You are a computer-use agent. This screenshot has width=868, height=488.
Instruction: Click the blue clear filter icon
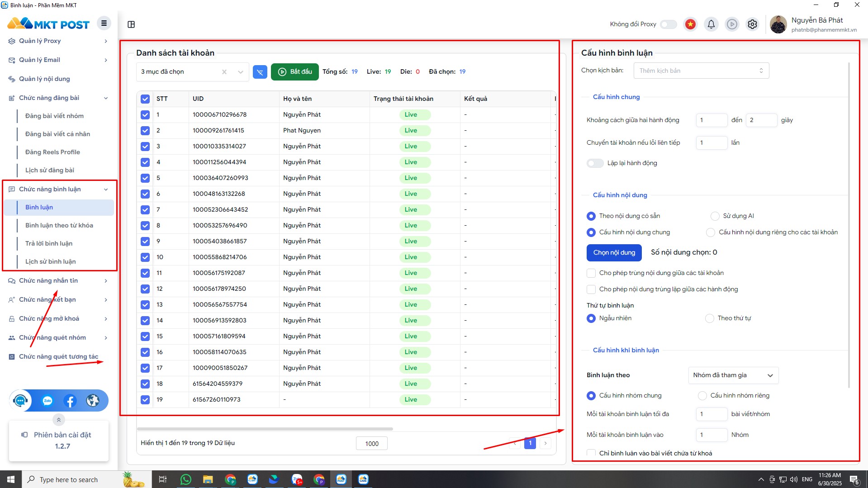pyautogui.click(x=260, y=72)
